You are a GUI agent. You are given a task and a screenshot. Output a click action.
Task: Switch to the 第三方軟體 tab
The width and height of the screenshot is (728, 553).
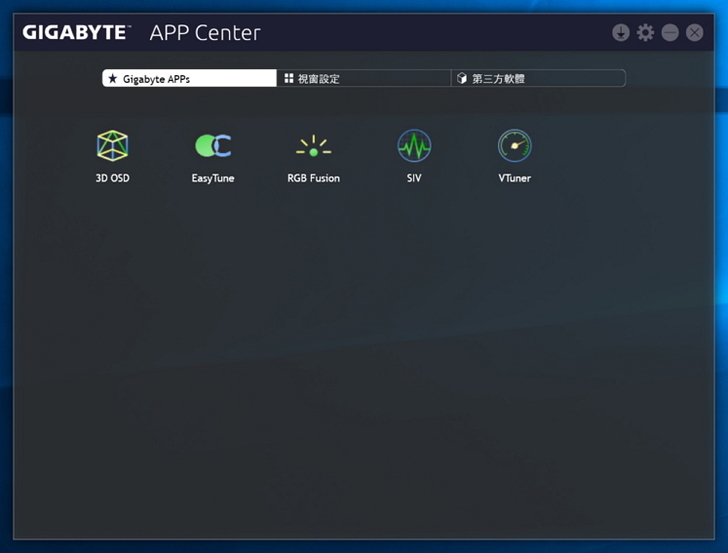tap(539, 78)
